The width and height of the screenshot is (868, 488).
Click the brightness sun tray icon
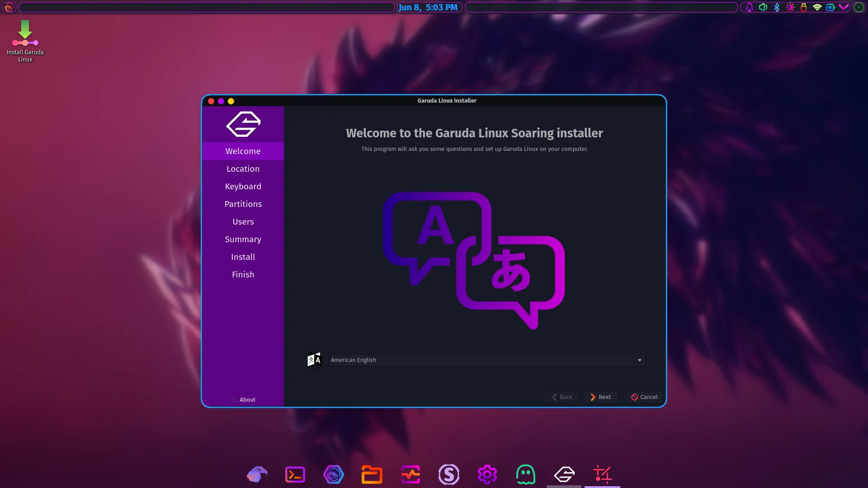click(x=790, y=7)
